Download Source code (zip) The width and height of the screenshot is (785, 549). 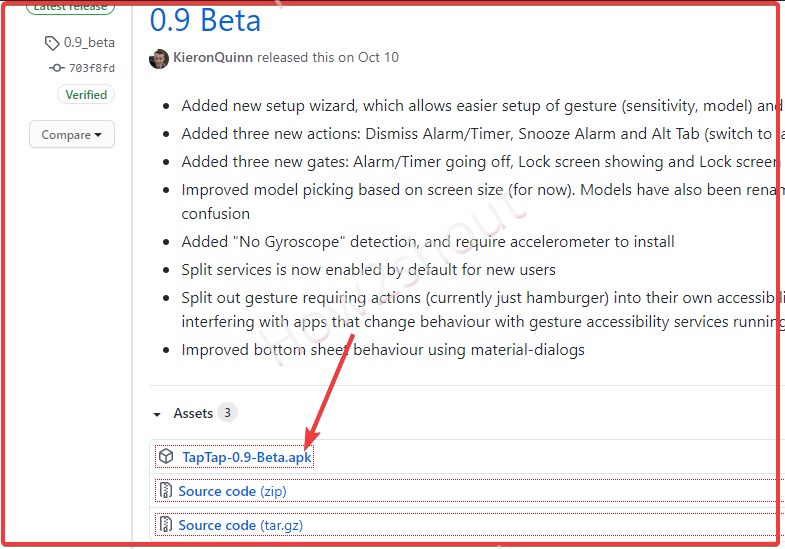click(232, 491)
